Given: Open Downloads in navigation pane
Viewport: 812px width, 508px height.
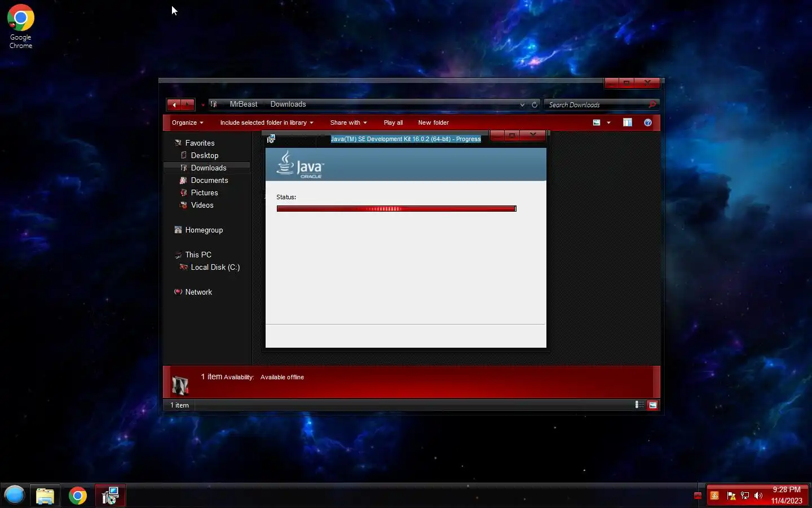Looking at the screenshot, I should (208, 168).
